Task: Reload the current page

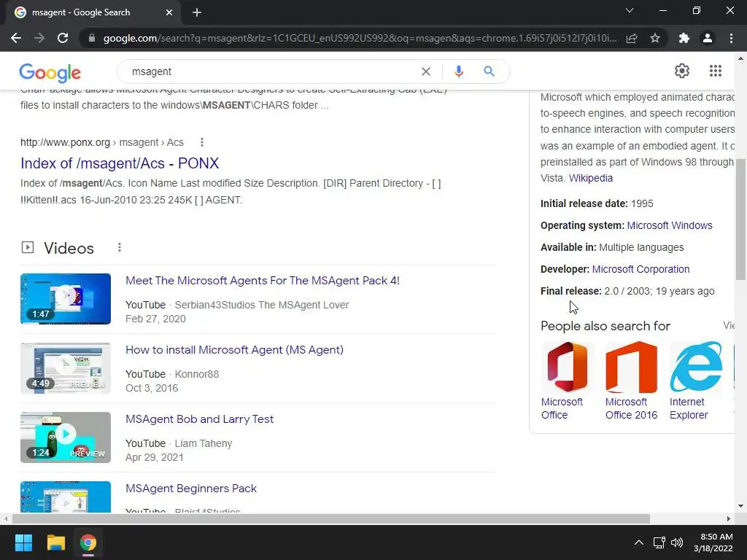Action: [63, 38]
